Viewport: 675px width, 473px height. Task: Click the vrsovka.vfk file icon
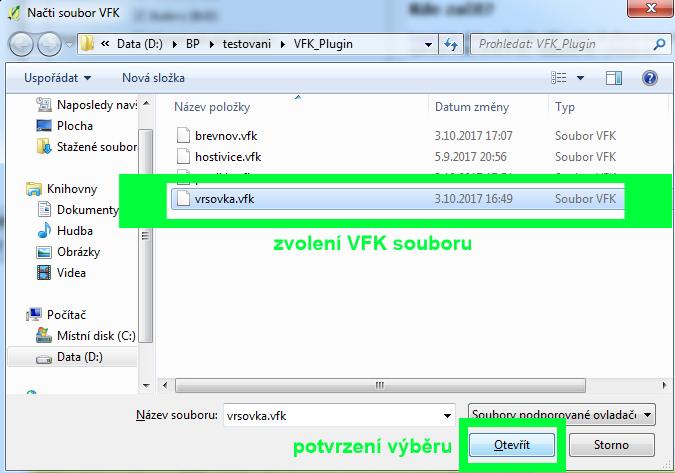[183, 198]
